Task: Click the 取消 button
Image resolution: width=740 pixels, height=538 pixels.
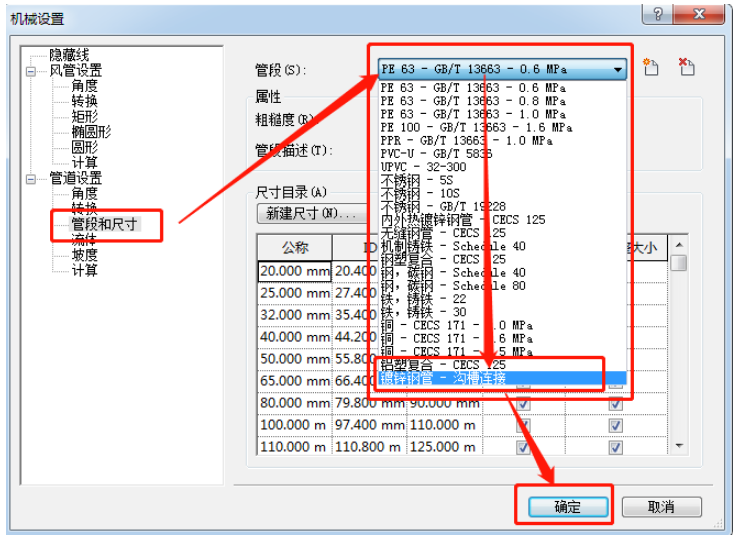Action: [x=661, y=507]
